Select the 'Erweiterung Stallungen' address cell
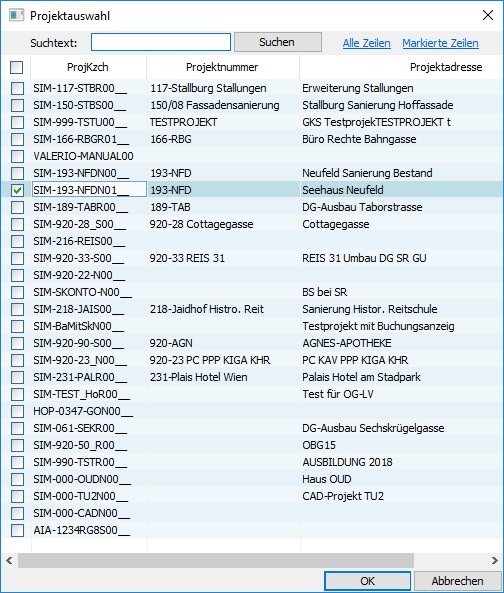The image size is (504, 593). [x=402, y=88]
